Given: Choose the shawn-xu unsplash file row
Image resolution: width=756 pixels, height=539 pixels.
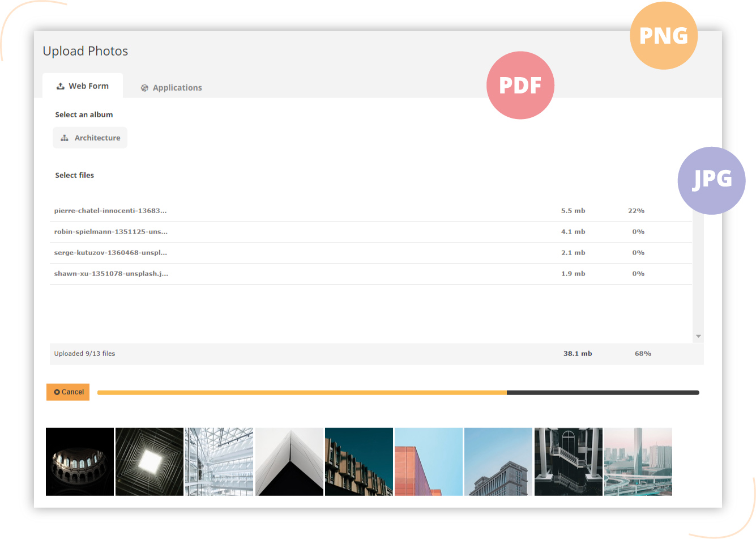Looking at the screenshot, I should [x=111, y=274].
